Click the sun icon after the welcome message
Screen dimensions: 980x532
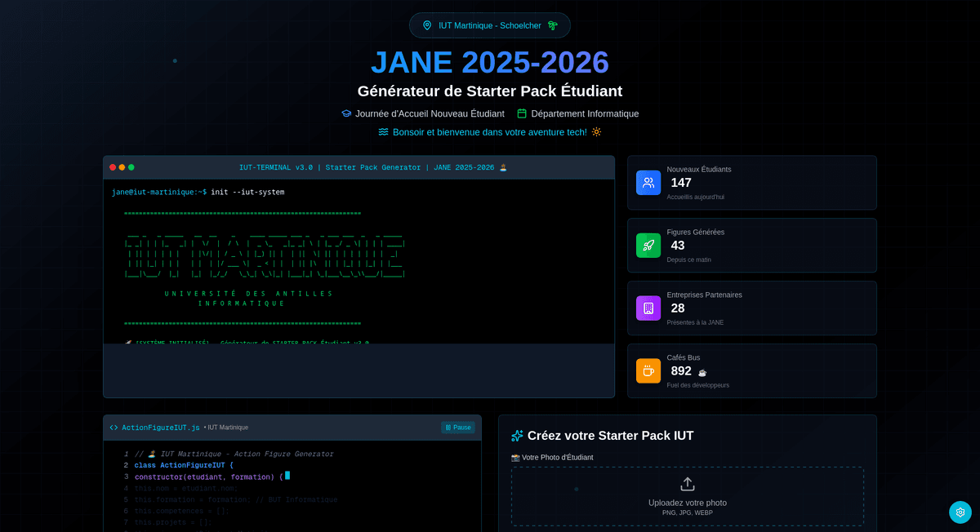[x=596, y=132]
